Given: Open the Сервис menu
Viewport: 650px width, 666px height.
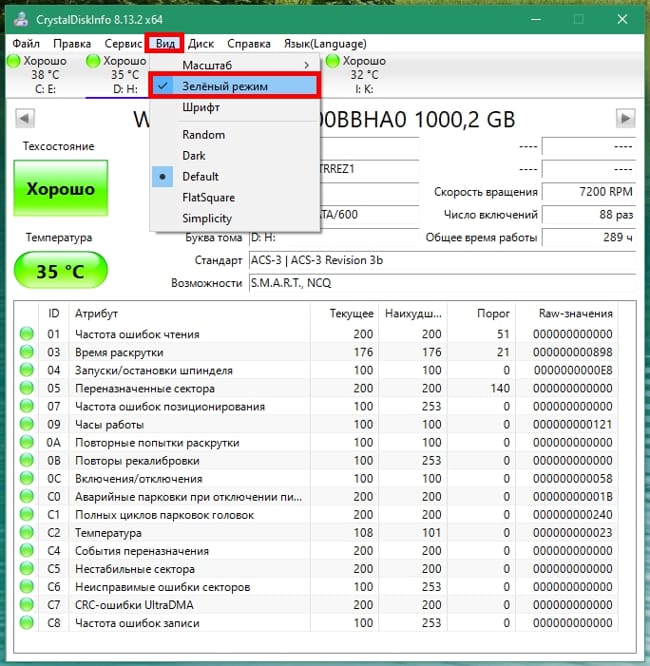Looking at the screenshot, I should [x=123, y=44].
